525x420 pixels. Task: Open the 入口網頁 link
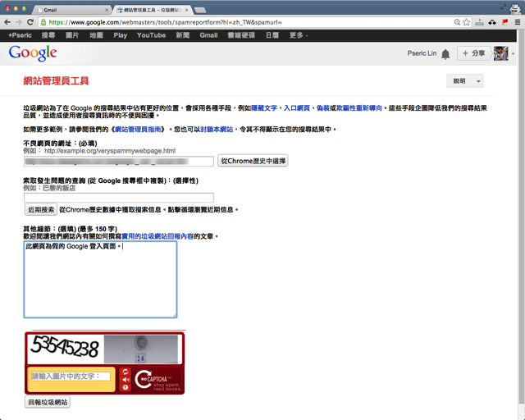[x=297, y=108]
